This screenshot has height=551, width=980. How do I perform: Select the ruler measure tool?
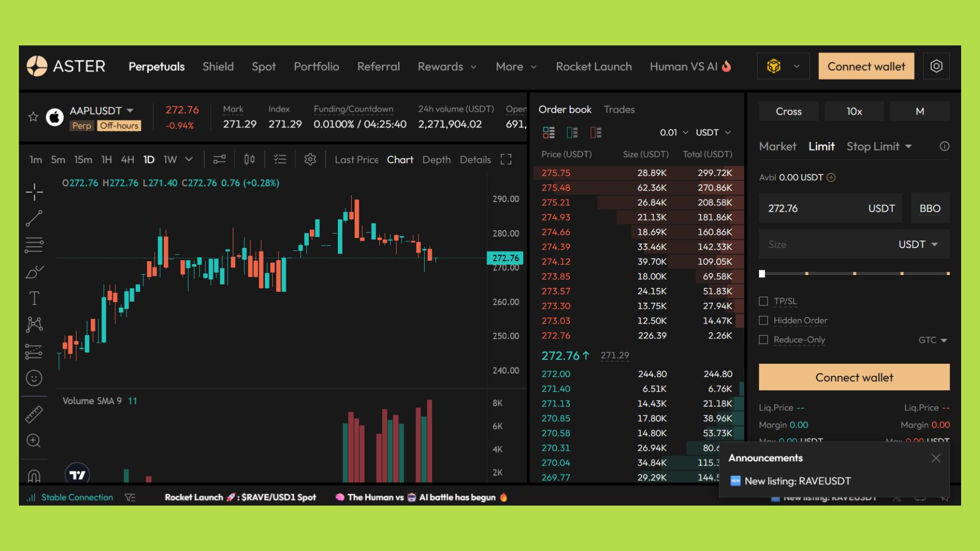pyautogui.click(x=34, y=414)
